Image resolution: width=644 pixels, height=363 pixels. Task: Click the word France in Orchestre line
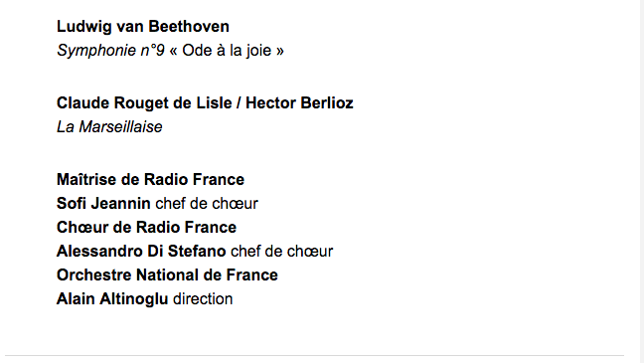click(x=252, y=275)
